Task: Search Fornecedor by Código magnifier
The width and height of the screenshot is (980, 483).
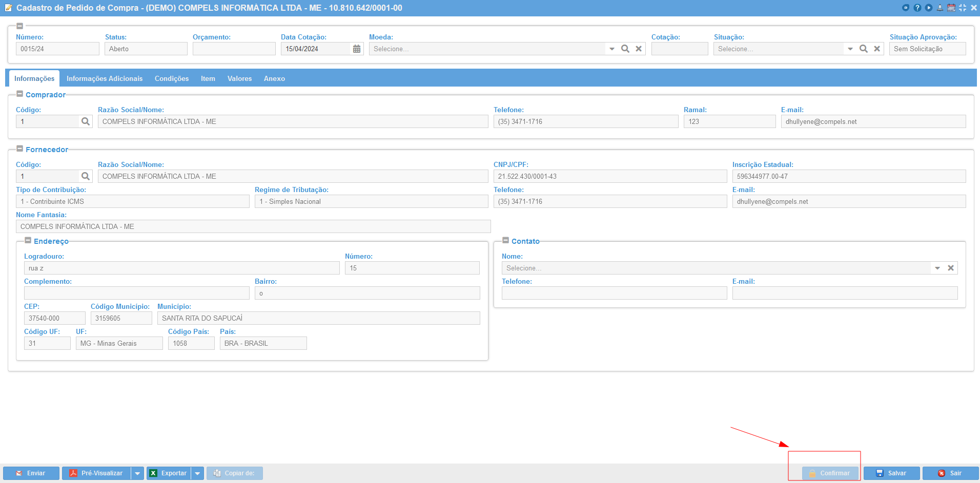Action: coord(86,176)
